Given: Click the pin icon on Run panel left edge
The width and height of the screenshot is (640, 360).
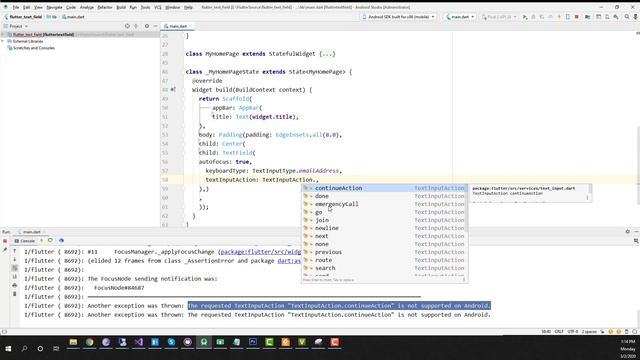Looking at the screenshot, I should tap(5, 250).
